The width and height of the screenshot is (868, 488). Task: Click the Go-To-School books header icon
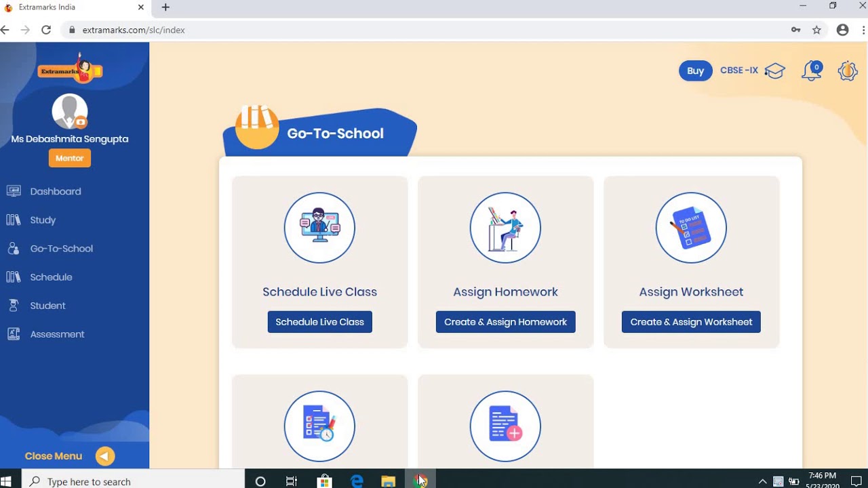point(257,127)
